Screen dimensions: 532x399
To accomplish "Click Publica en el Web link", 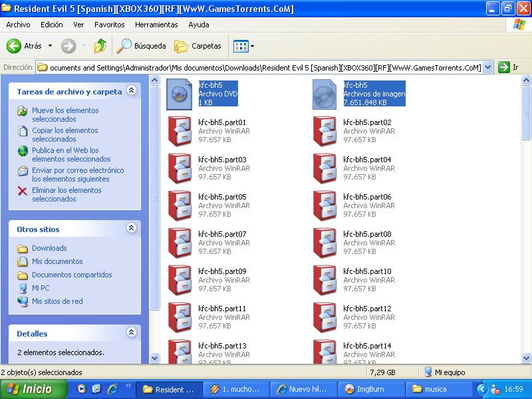I will tap(71, 155).
